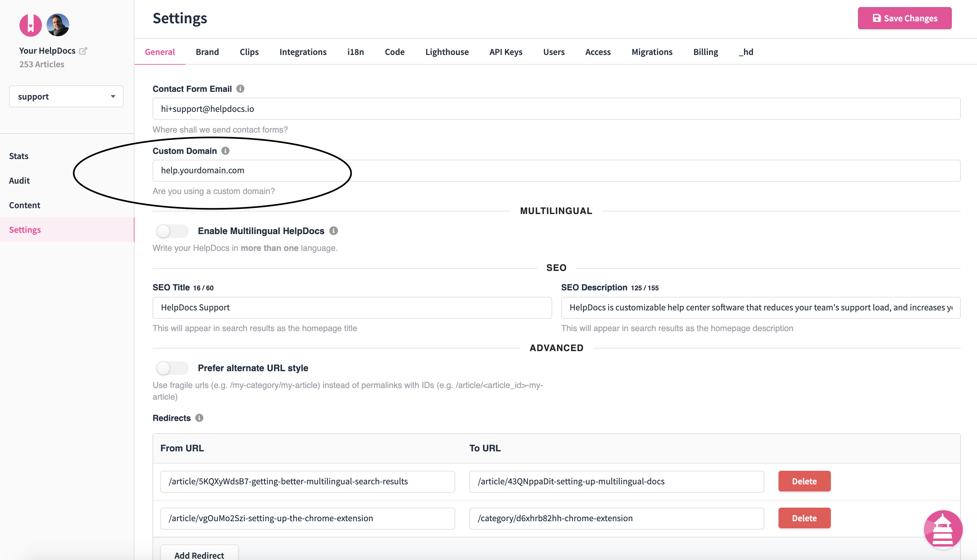Open external link icon next to Your HelpDocs
Image resolution: width=977 pixels, height=560 pixels.
(x=83, y=51)
